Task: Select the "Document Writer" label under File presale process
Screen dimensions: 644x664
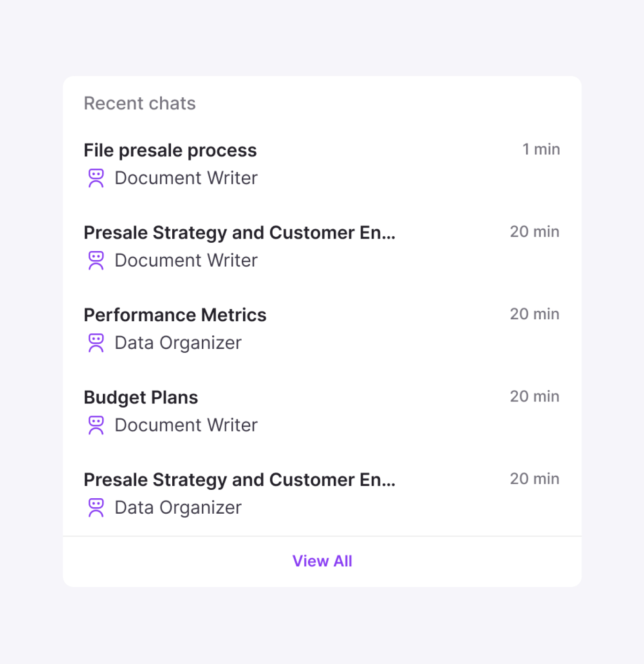Action: pos(185,178)
